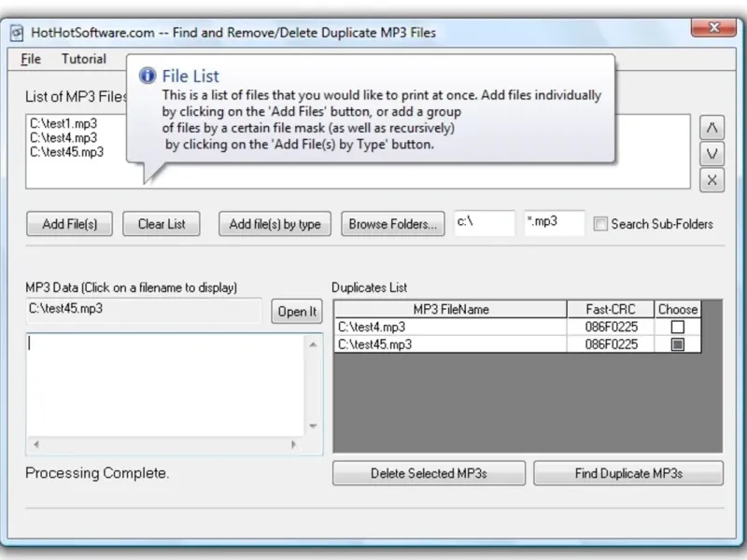The height and width of the screenshot is (560, 747).
Task: Click the Open It button
Action: 297,312
